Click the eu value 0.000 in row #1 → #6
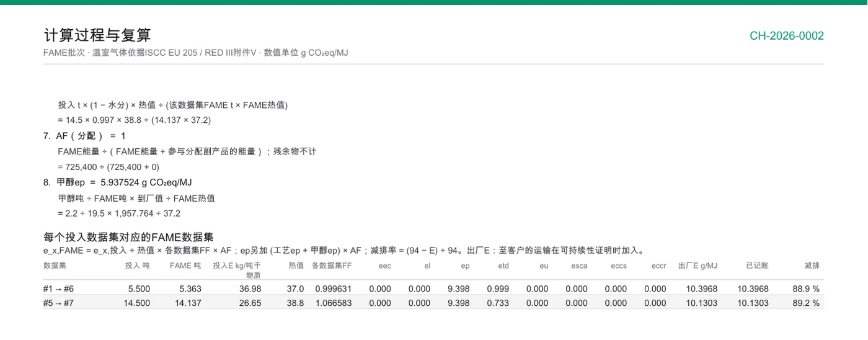This screenshot has height=340, width=868. coord(538,289)
